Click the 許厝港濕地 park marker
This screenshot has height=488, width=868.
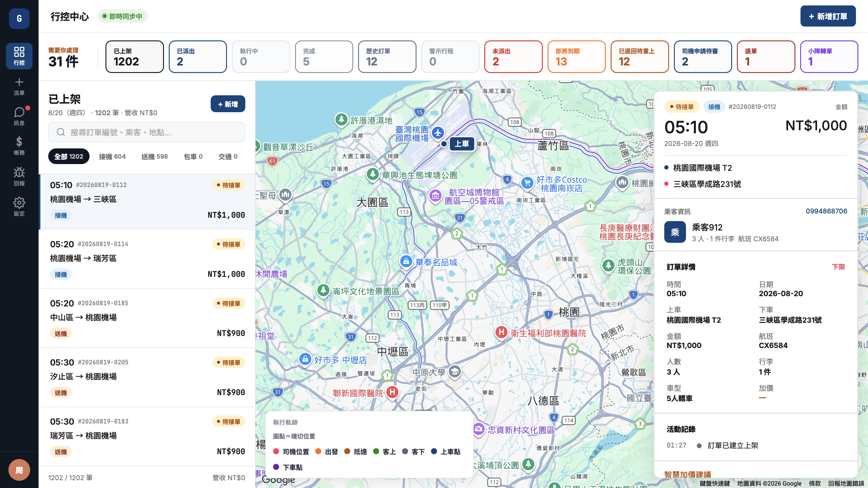(x=341, y=119)
